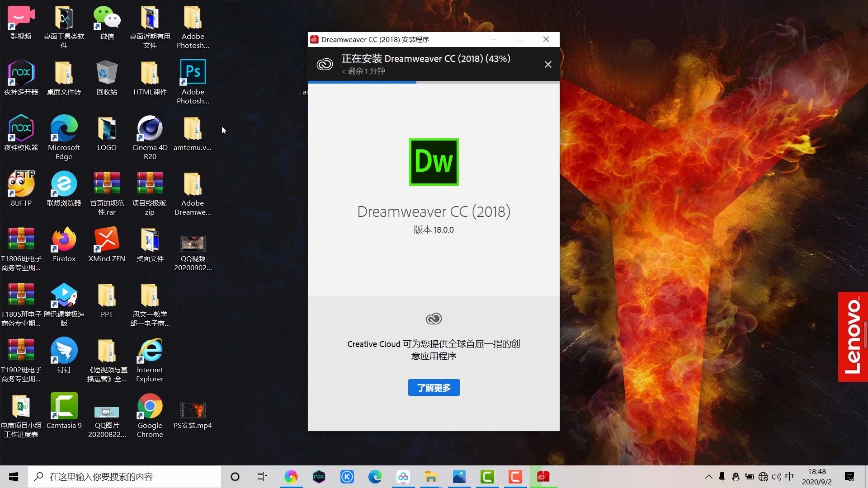Viewport: 868px width, 488px height.
Task: Select 联想浏览器 desktop icon
Action: 64,189
